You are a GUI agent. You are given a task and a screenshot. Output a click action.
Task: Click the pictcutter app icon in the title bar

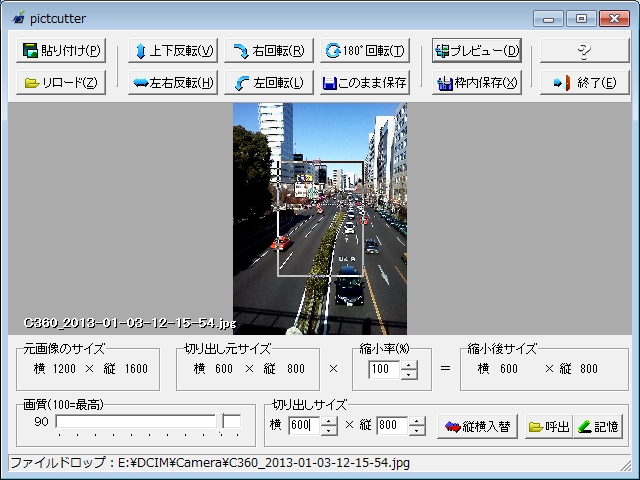point(18,18)
